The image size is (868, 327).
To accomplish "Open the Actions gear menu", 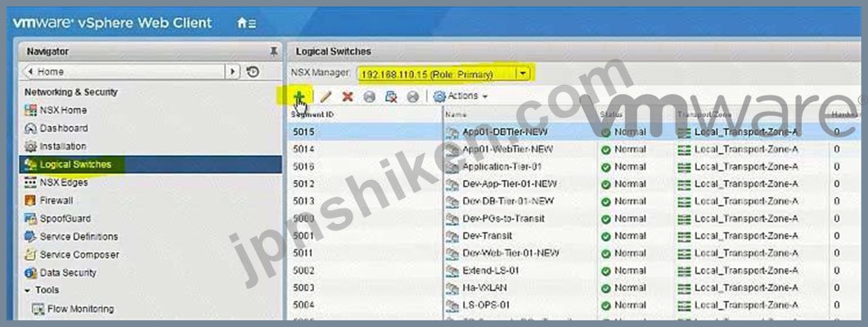I will (461, 96).
